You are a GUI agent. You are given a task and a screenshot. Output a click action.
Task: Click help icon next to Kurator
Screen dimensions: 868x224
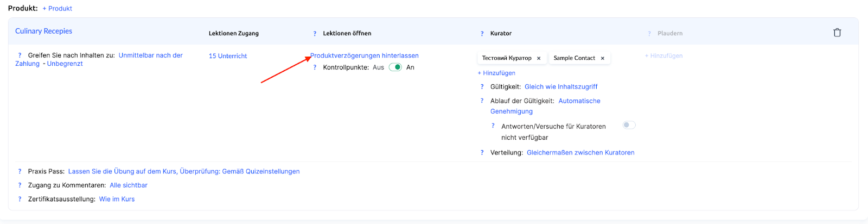[x=482, y=34]
